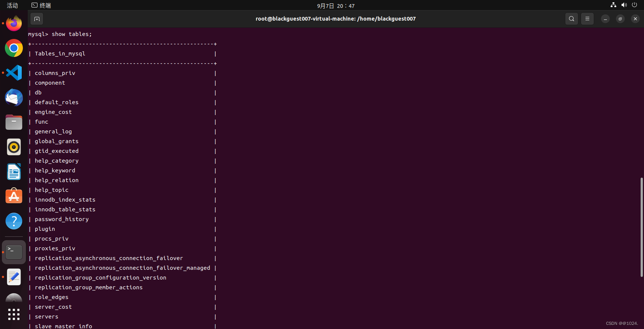Image resolution: width=644 pixels, height=329 pixels.
Task: Click the password_history row
Action: [123, 219]
